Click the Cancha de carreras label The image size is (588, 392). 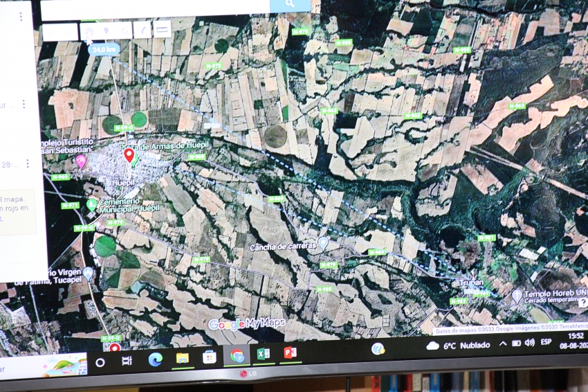tap(283, 247)
